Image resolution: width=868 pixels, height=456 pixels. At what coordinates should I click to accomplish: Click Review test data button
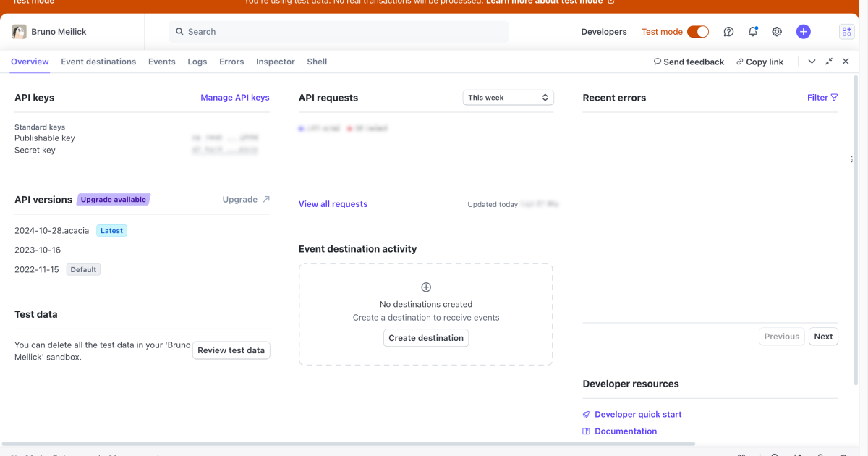click(231, 350)
